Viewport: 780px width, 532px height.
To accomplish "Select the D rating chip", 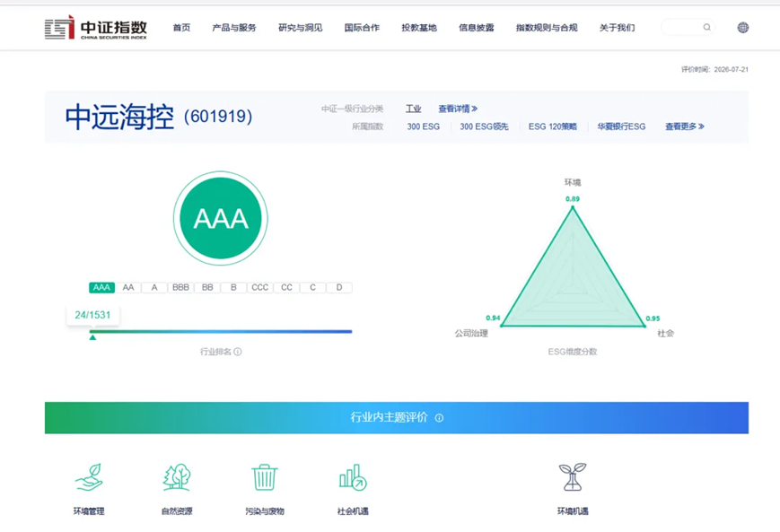I will [339, 287].
